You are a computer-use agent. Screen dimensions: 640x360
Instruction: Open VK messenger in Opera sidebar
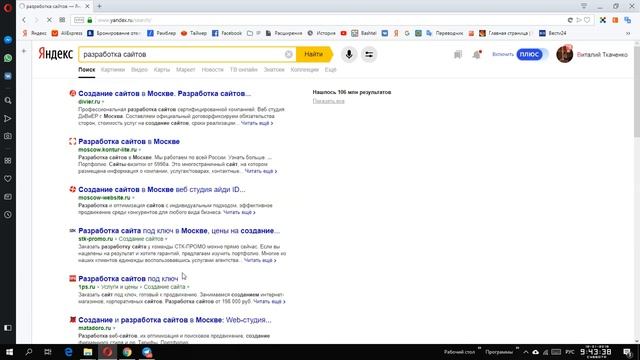pyautogui.click(x=8, y=76)
